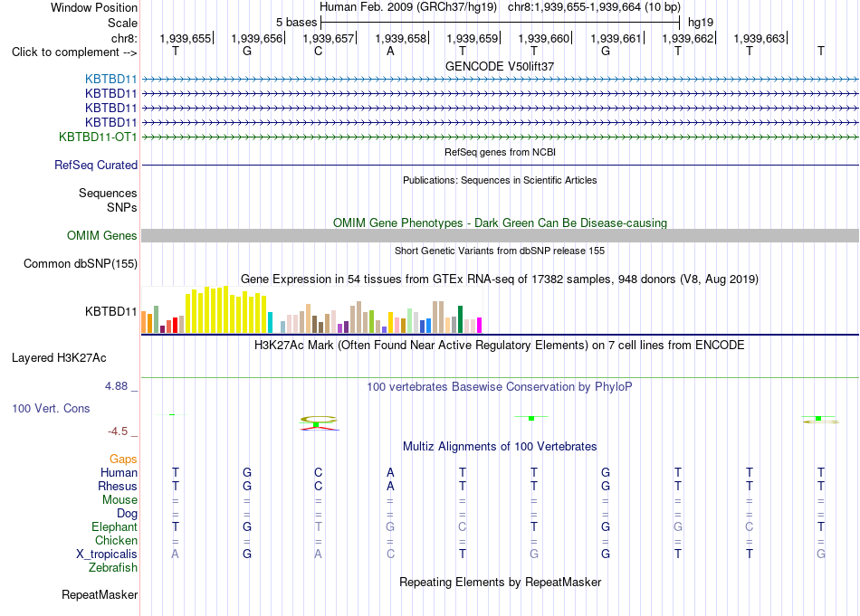
Task: Click the RepeatMasker side label
Action: tap(100, 594)
